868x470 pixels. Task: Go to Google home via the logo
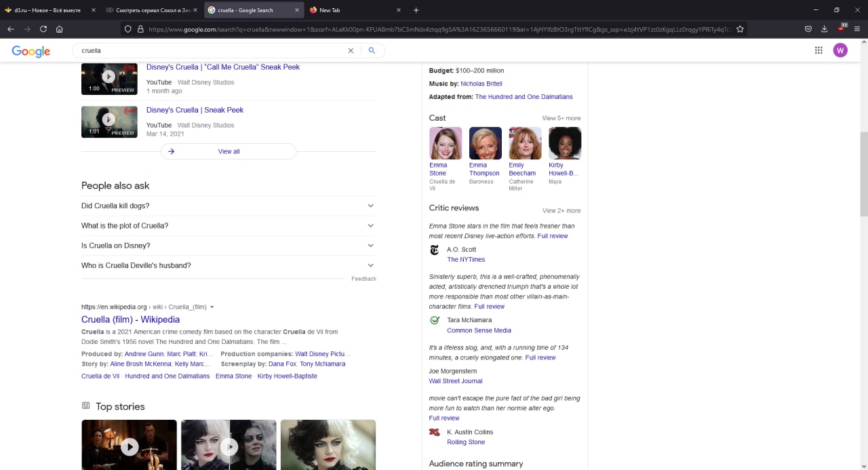click(31, 52)
